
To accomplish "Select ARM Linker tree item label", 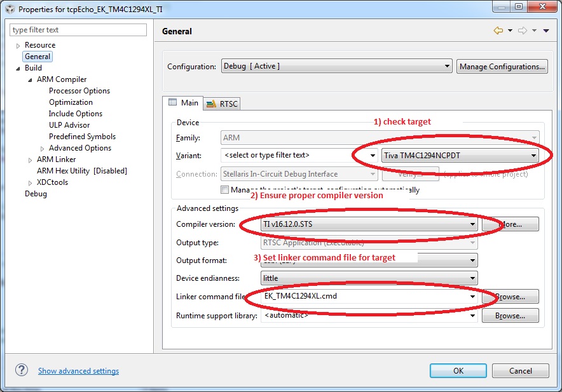I will pyautogui.click(x=57, y=159).
